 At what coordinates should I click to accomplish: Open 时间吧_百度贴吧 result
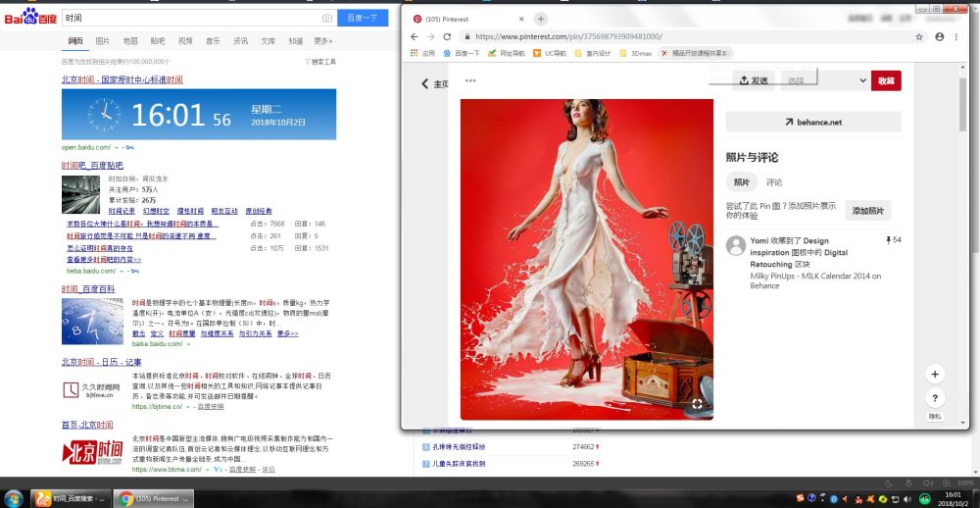tap(92, 165)
